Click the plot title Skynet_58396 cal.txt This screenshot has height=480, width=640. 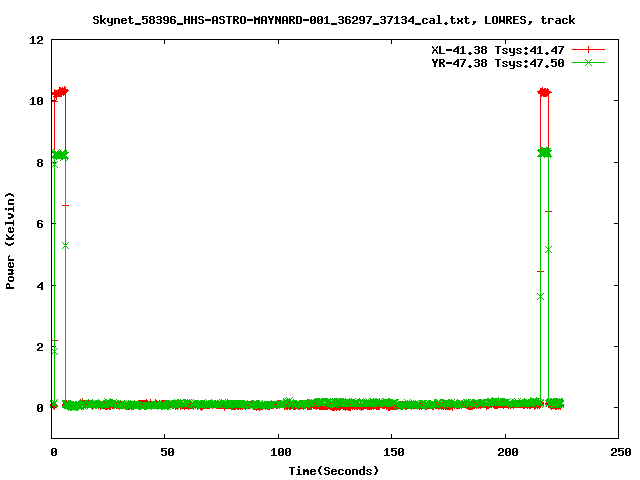pos(333,20)
